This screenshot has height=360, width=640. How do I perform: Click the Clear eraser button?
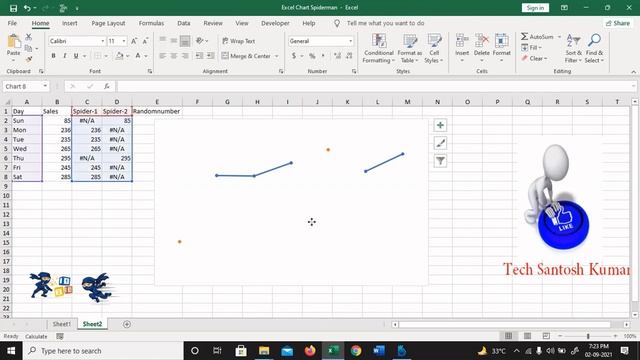pos(534,58)
